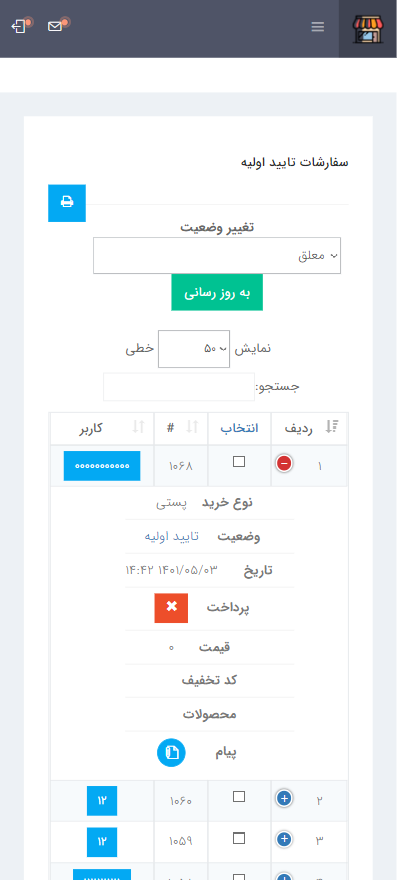
Task: Sort by کاربر column header
Action: [102, 428]
